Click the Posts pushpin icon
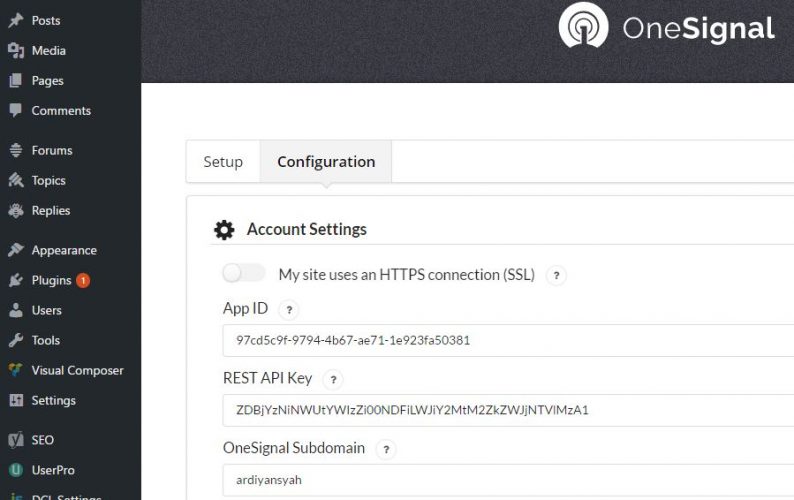 [x=16, y=20]
